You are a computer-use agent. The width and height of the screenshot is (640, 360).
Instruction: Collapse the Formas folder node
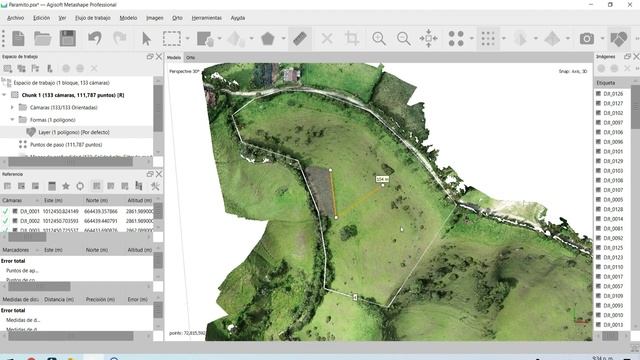click(x=12, y=120)
